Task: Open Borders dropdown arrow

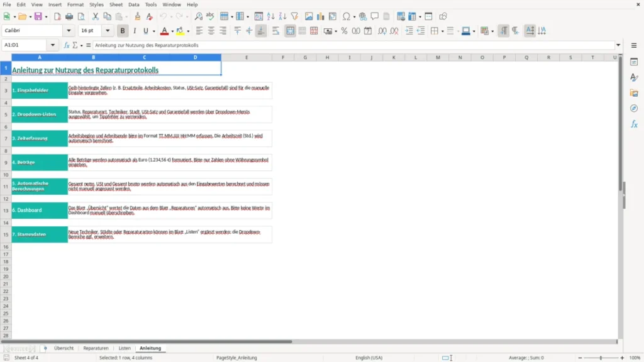Action: point(442,31)
